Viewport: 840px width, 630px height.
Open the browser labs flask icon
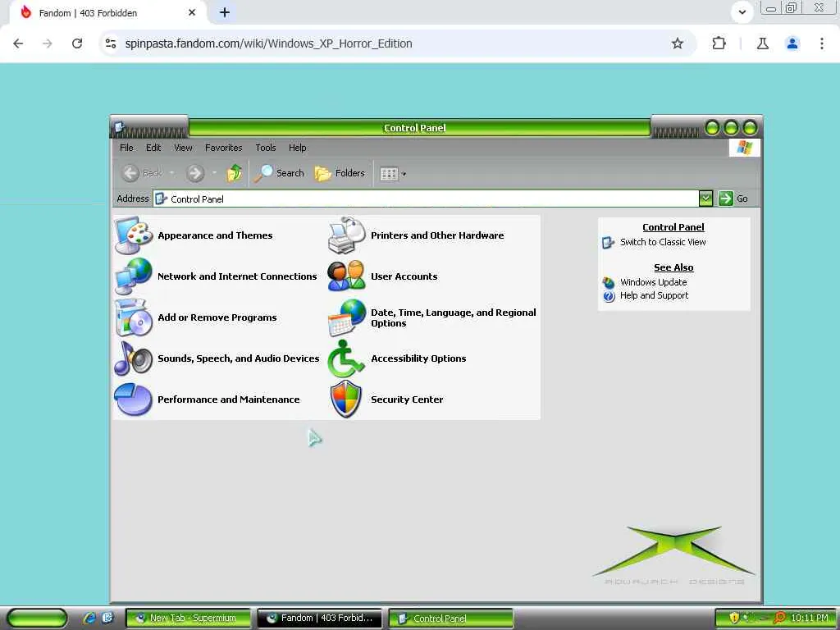click(763, 43)
